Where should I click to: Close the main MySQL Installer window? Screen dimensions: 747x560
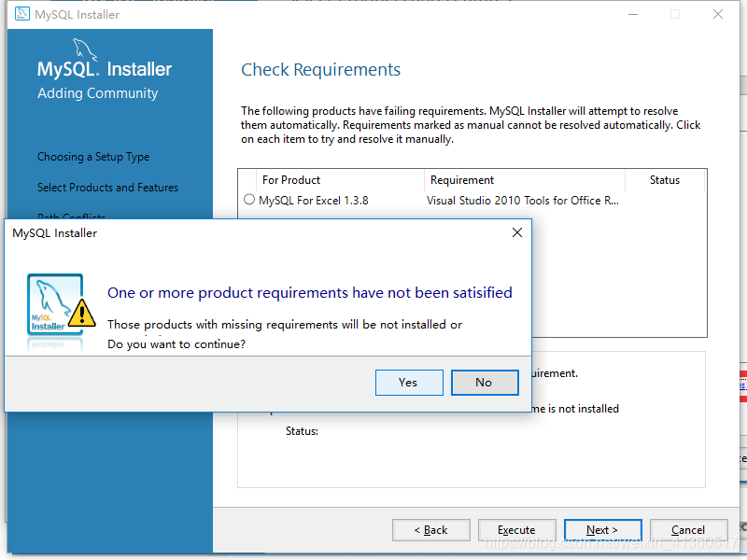(718, 14)
